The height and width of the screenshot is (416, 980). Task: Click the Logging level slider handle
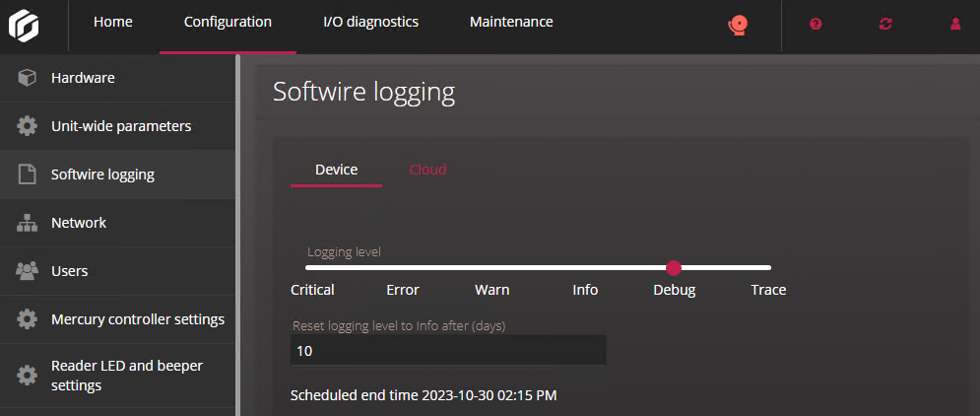(x=674, y=267)
